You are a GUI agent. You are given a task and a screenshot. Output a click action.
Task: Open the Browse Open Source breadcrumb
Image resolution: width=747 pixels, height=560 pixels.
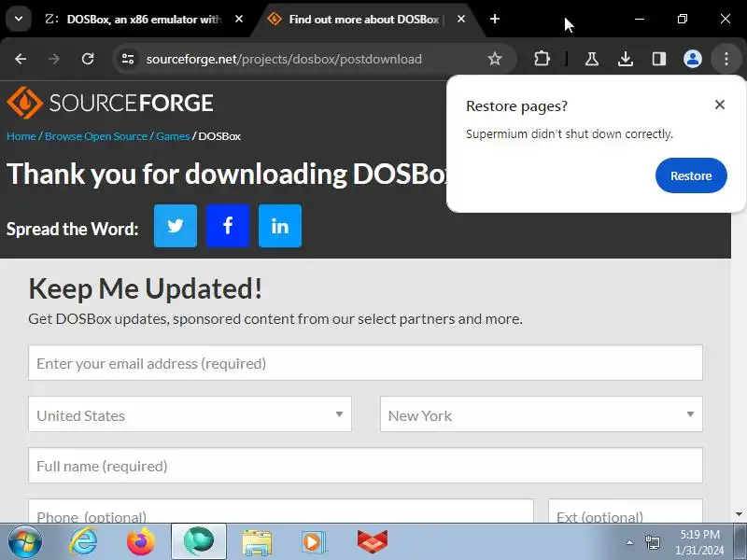click(96, 136)
